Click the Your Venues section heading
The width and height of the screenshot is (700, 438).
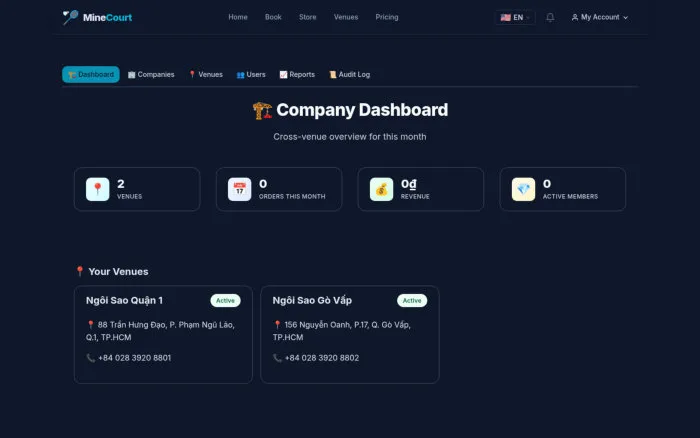pos(118,271)
